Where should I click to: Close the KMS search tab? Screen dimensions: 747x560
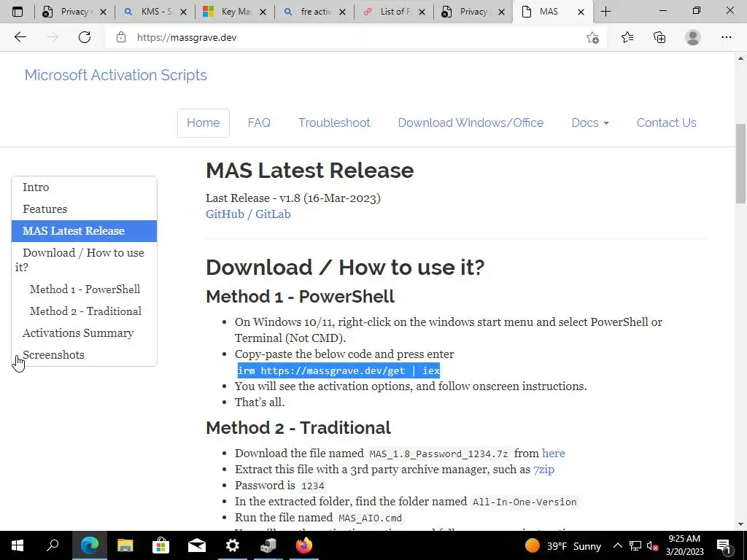[x=183, y=12]
